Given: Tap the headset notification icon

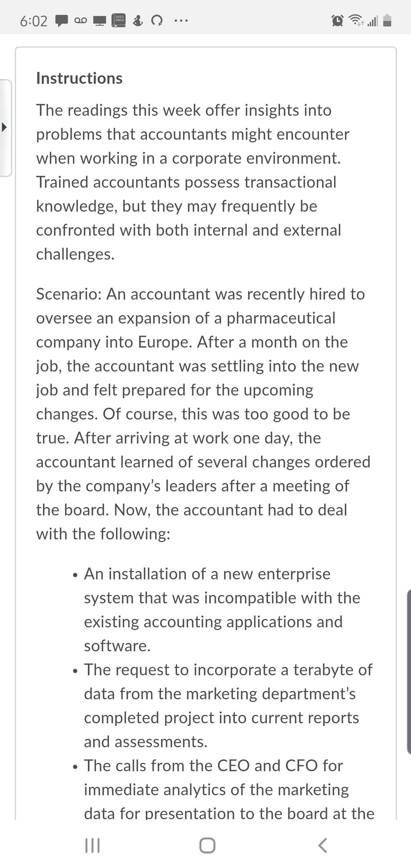Looking at the screenshot, I should [157, 20].
